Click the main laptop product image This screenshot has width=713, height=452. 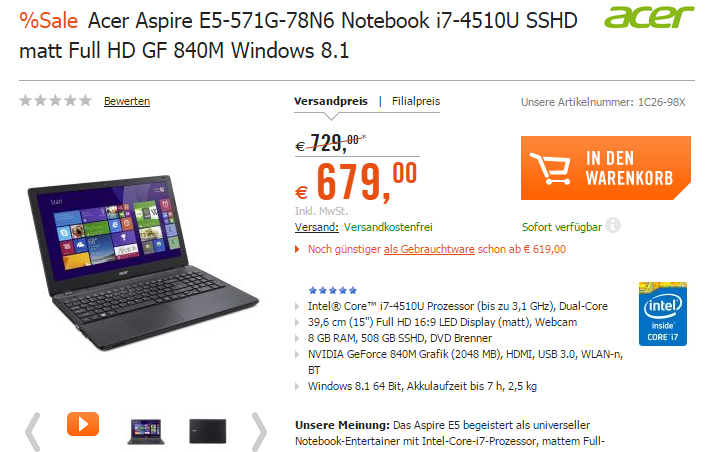(x=143, y=262)
